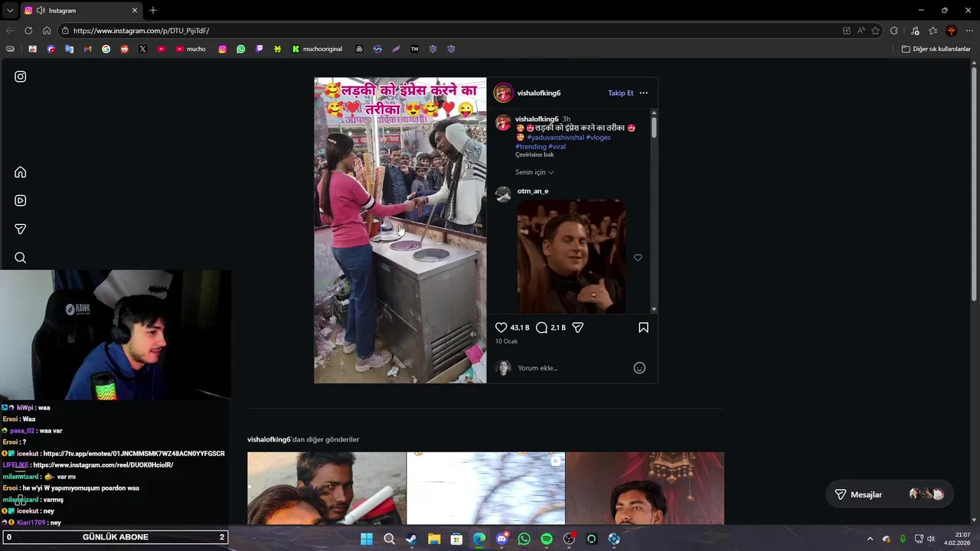Go to browser home page

pyautogui.click(x=47, y=31)
